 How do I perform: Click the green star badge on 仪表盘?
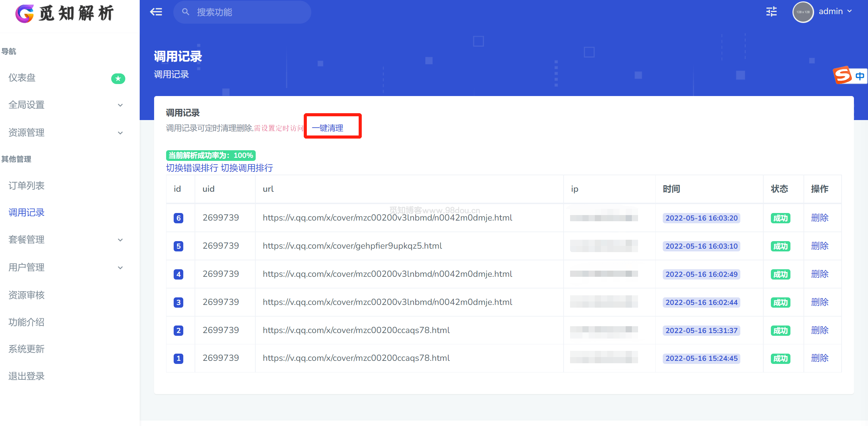(x=118, y=79)
